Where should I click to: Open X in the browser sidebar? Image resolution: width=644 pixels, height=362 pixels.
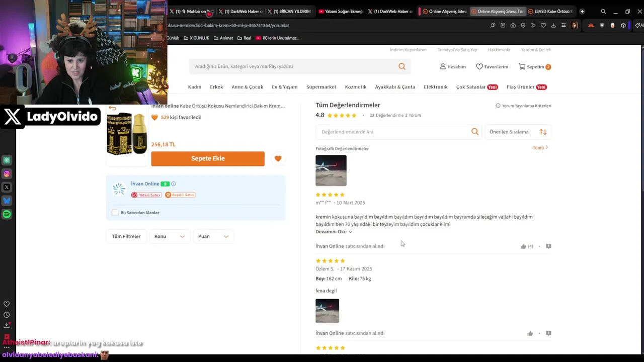pyautogui.click(x=7, y=188)
